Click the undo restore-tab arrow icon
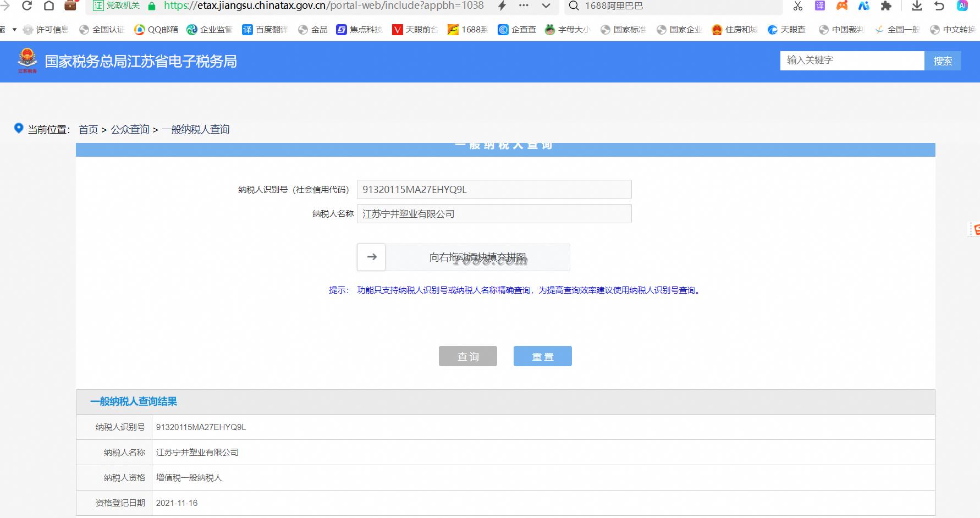 (939, 6)
